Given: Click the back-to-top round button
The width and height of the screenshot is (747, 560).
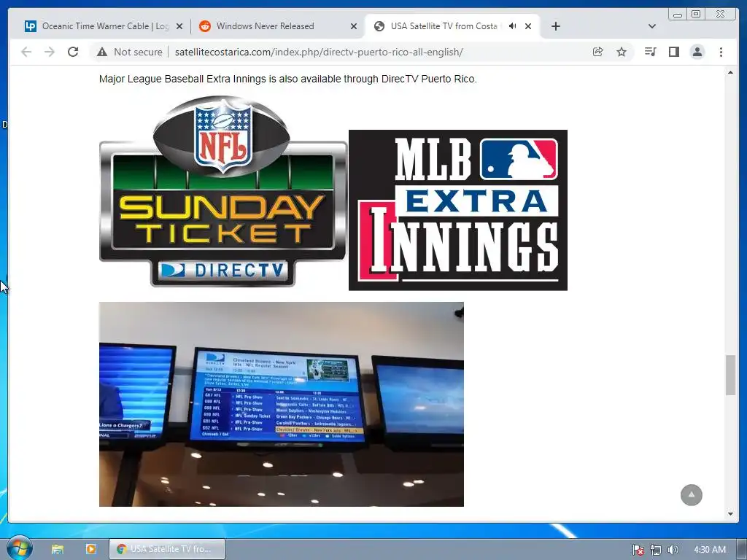Looking at the screenshot, I should click(692, 495).
